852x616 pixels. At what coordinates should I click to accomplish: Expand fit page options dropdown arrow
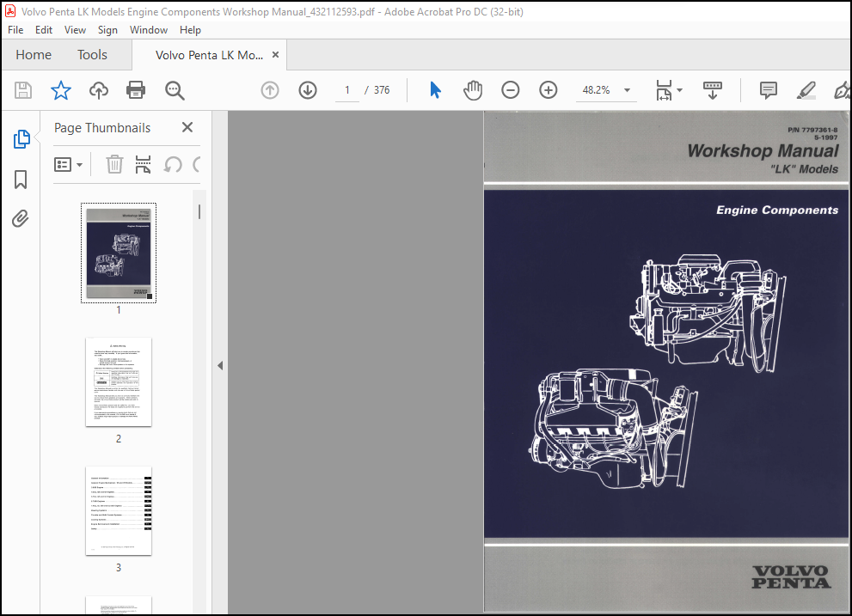click(x=679, y=90)
